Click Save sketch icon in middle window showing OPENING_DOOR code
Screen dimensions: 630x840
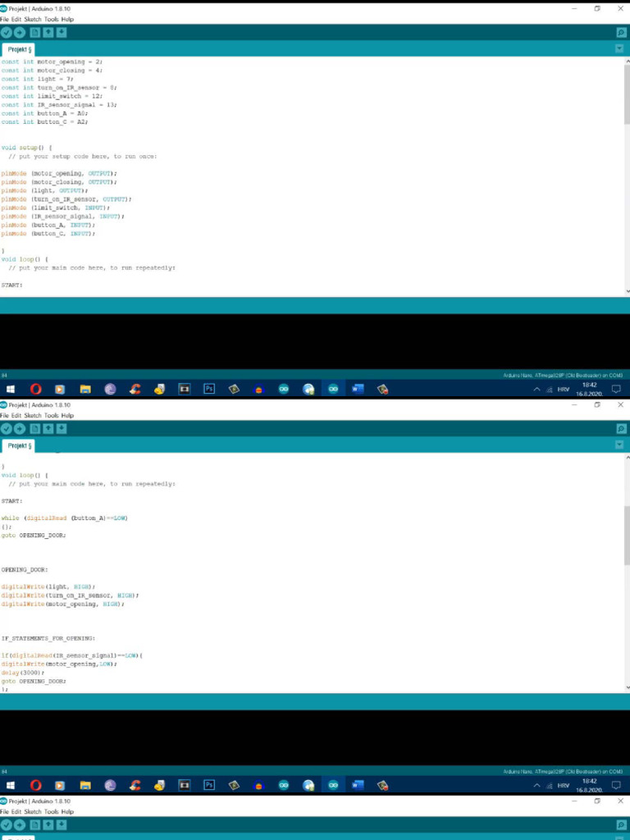(x=62, y=428)
